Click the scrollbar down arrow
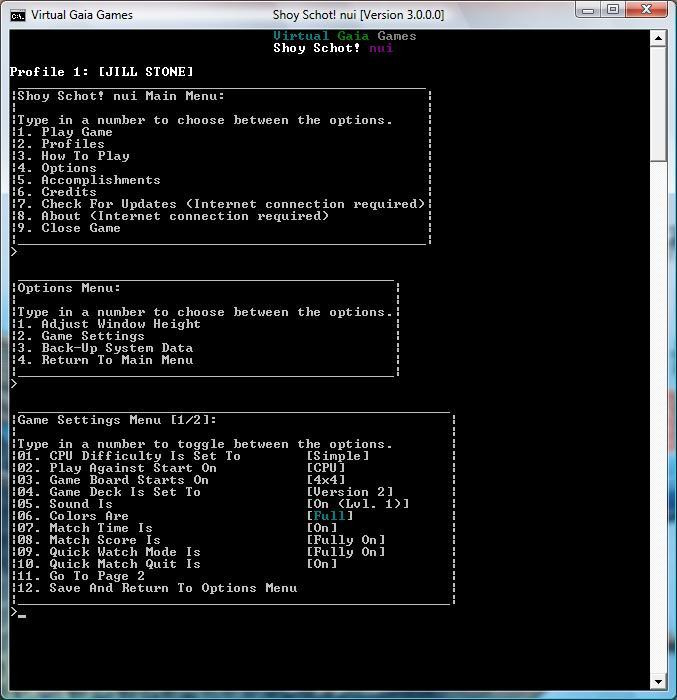Viewport: 677px width, 700px height. pyautogui.click(x=658, y=682)
